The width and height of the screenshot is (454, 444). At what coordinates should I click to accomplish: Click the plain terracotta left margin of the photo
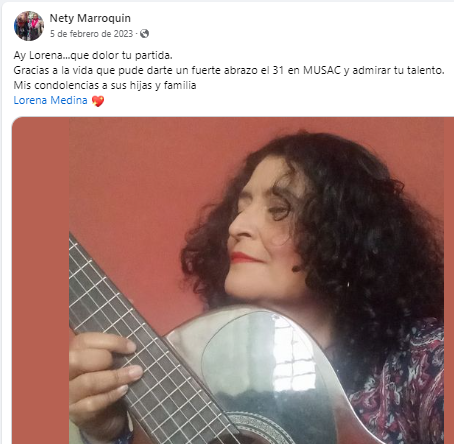click(41, 280)
